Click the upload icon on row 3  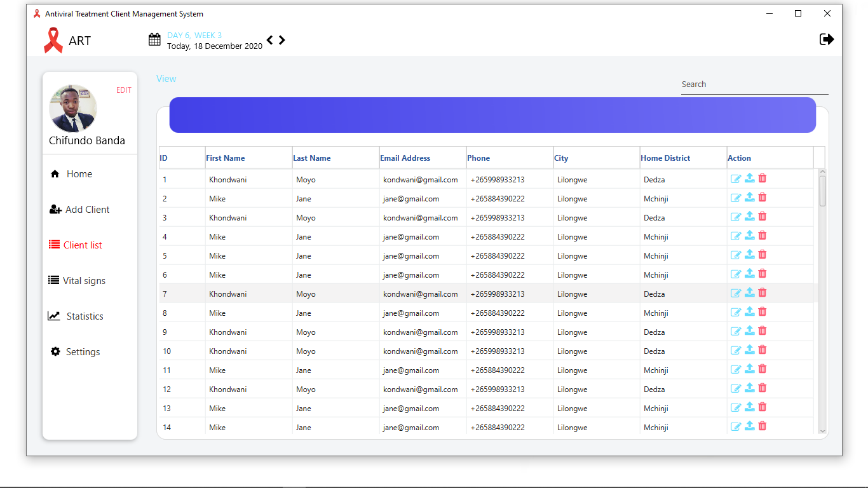pos(749,216)
